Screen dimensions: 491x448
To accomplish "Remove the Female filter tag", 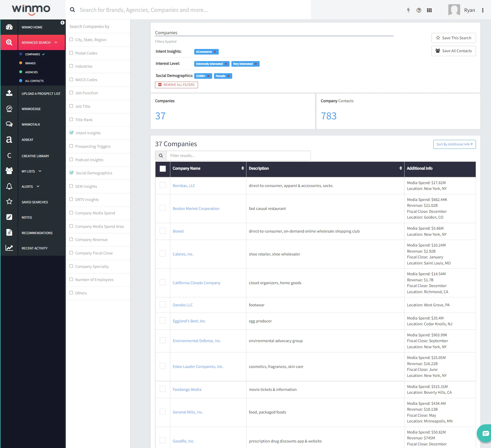I will [x=228, y=76].
